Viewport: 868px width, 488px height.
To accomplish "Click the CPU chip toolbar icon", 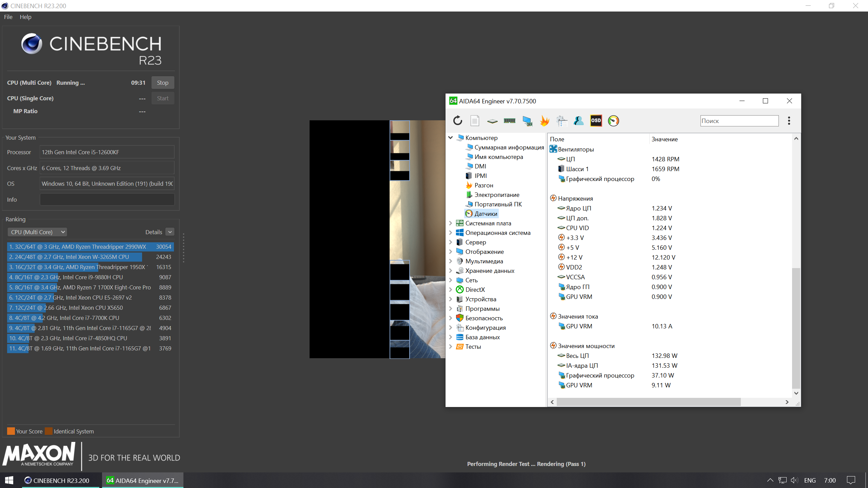I will coord(492,121).
